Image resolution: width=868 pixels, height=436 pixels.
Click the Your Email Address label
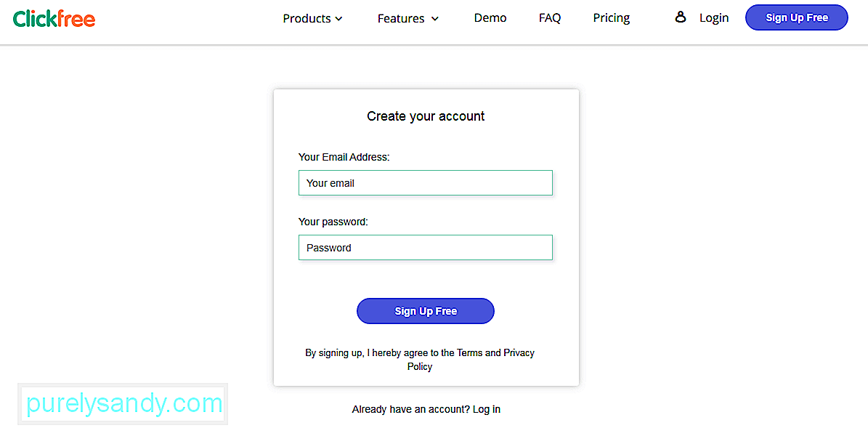[x=344, y=158]
